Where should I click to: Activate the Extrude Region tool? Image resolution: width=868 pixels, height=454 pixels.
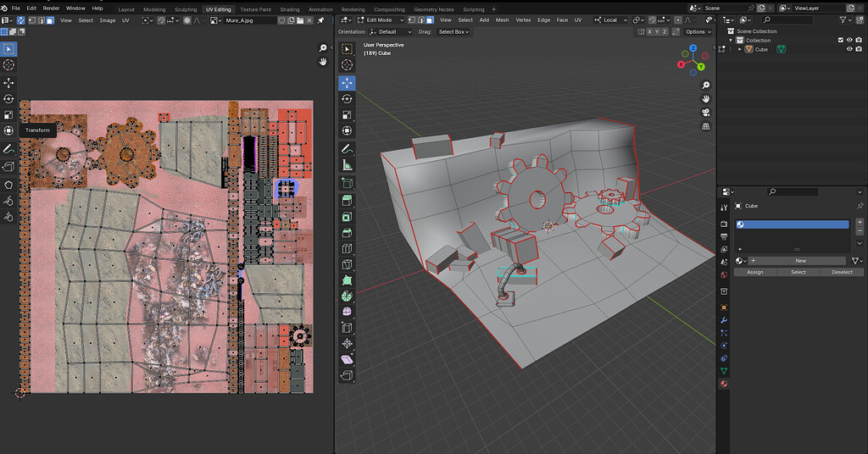point(347,200)
